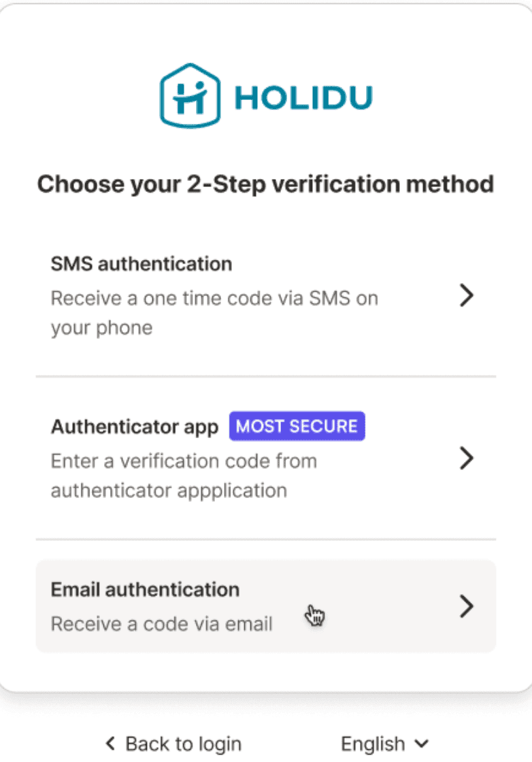Click divider line below SMS authentication option
Screen dimensions: 532x762
click(x=265, y=376)
